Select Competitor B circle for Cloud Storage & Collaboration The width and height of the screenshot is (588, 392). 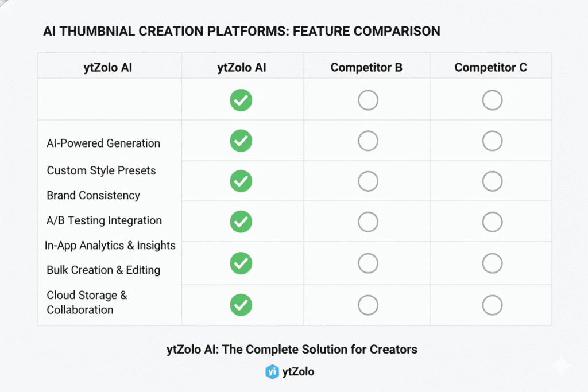tap(368, 305)
